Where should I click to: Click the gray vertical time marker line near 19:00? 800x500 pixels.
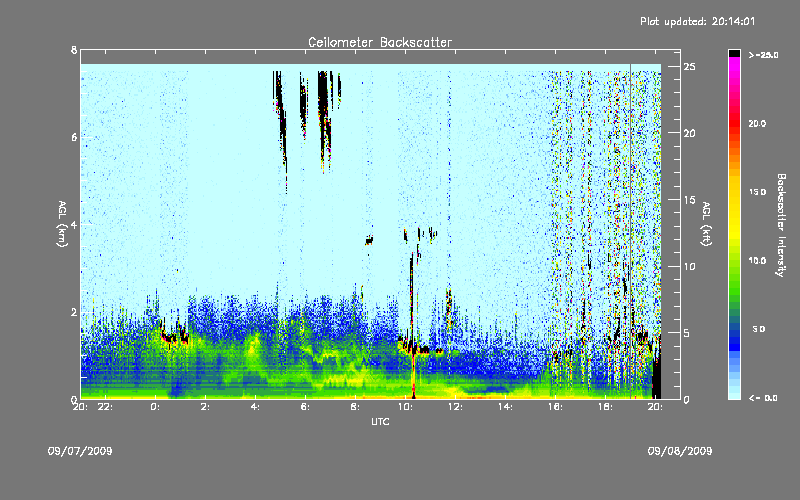click(x=631, y=231)
